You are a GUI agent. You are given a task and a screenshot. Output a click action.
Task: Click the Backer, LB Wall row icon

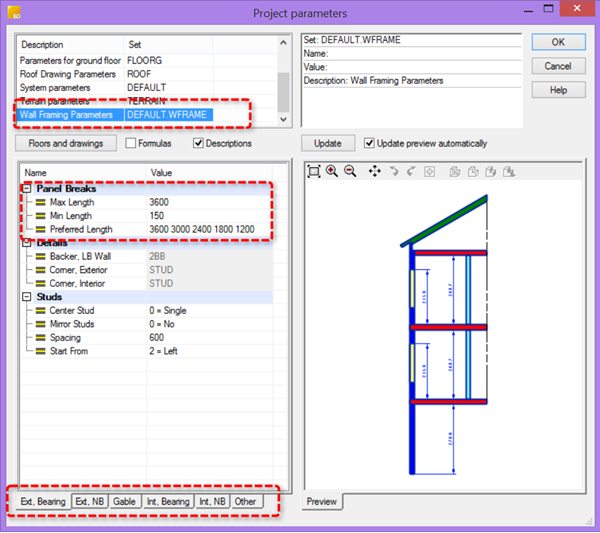tap(41, 256)
